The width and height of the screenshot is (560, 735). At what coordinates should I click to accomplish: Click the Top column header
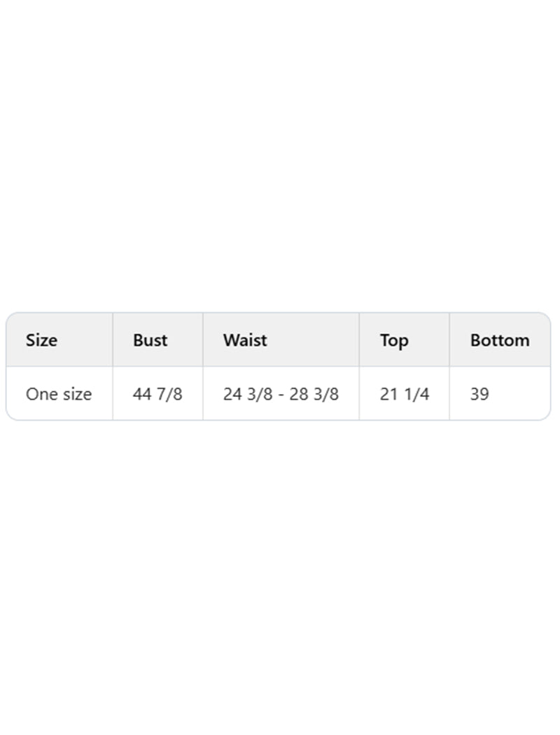coord(394,341)
